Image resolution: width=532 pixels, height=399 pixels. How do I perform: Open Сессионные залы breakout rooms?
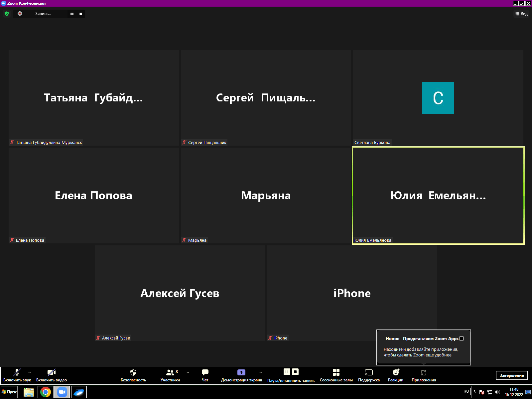click(336, 375)
